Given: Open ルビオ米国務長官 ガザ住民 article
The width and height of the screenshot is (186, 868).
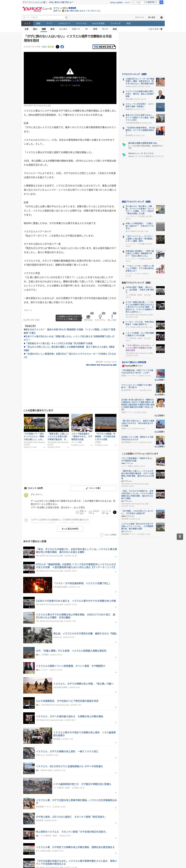Looking at the screenshot, I should point(67,701).
